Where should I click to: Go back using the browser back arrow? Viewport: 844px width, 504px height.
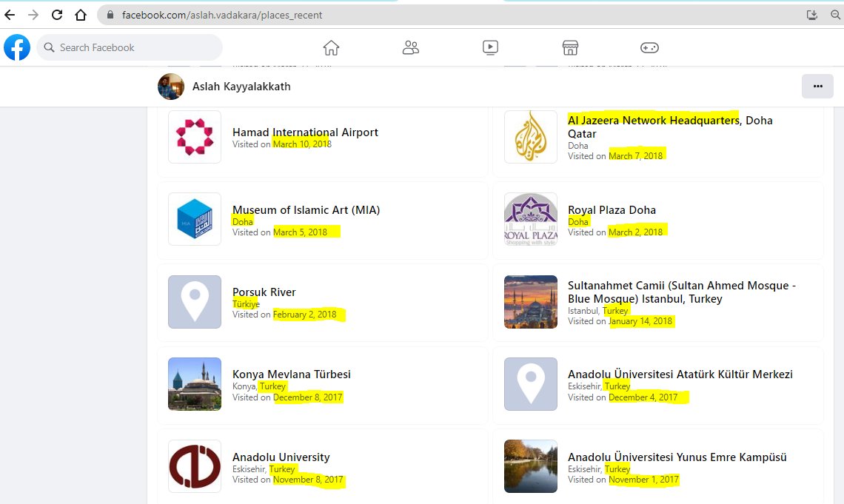[x=10, y=15]
